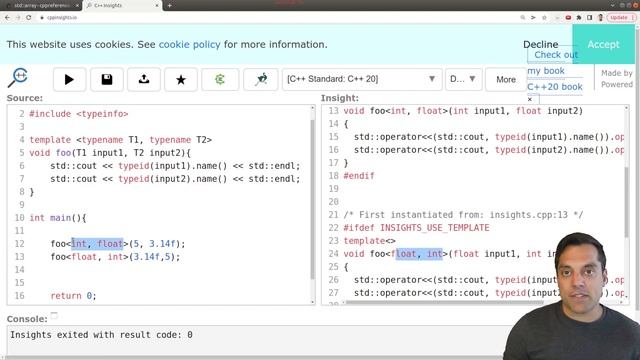Toggle the browser side panel icon

[x=589, y=18]
